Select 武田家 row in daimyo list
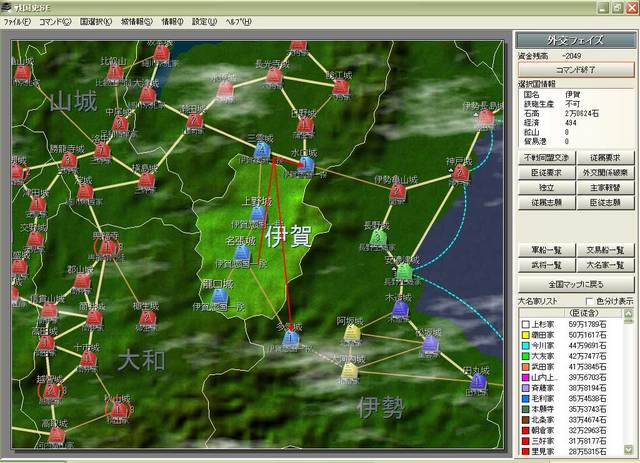The width and height of the screenshot is (640, 463). 571,367
